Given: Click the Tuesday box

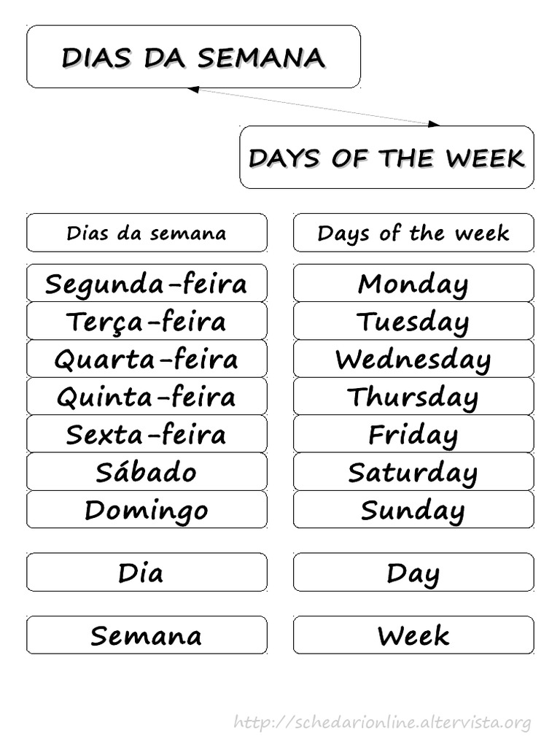Looking at the screenshot, I should [x=413, y=321].
